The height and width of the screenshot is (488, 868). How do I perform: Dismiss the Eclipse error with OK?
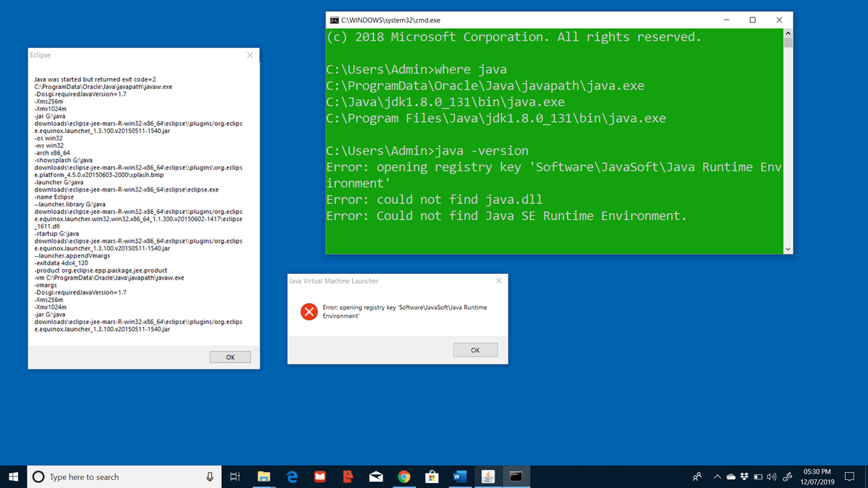229,356
